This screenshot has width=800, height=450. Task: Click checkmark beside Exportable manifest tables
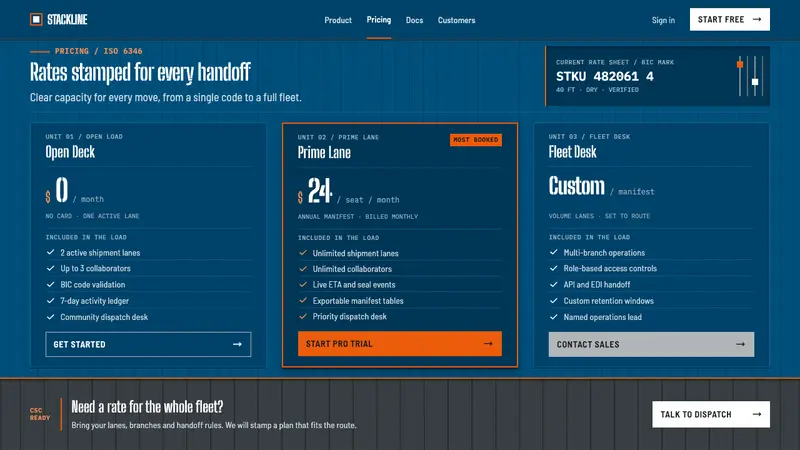pyautogui.click(x=303, y=301)
